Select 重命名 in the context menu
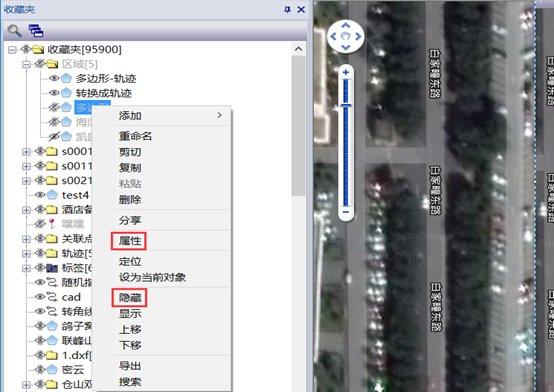Viewport: 554px width, 392px height. [135, 136]
